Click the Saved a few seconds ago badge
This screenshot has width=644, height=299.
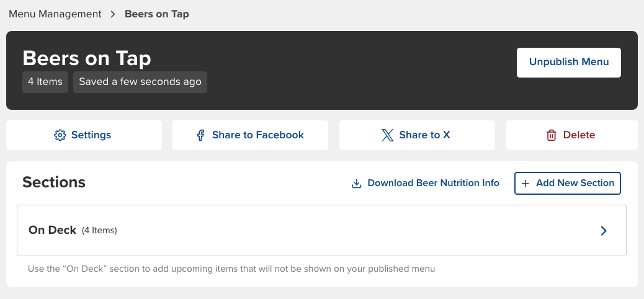pyautogui.click(x=140, y=82)
